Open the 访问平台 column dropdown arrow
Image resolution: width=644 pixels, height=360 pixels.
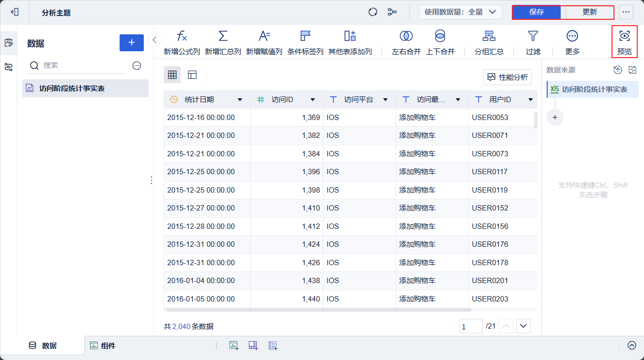click(385, 100)
